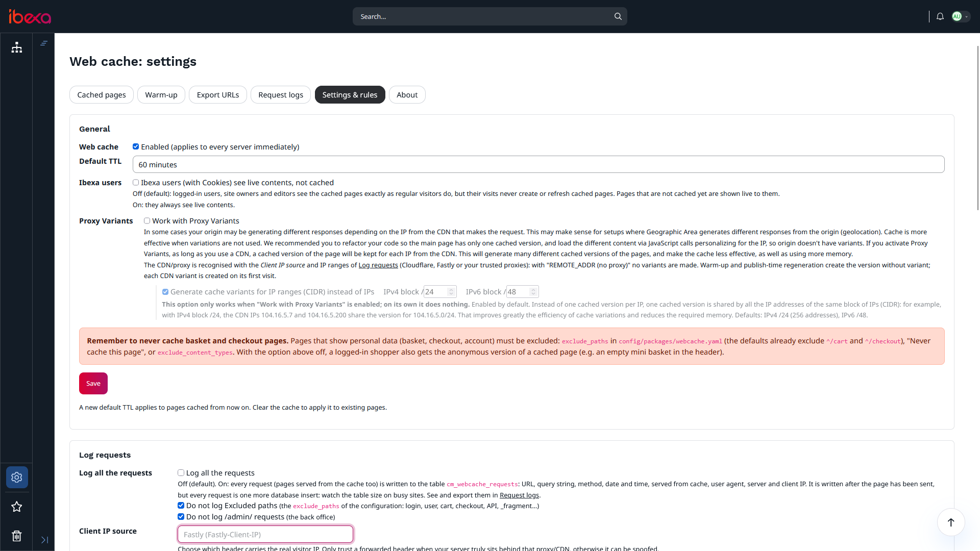Click the cm_webcache_requests table name
Image resolution: width=980 pixels, height=551 pixels.
(x=482, y=484)
